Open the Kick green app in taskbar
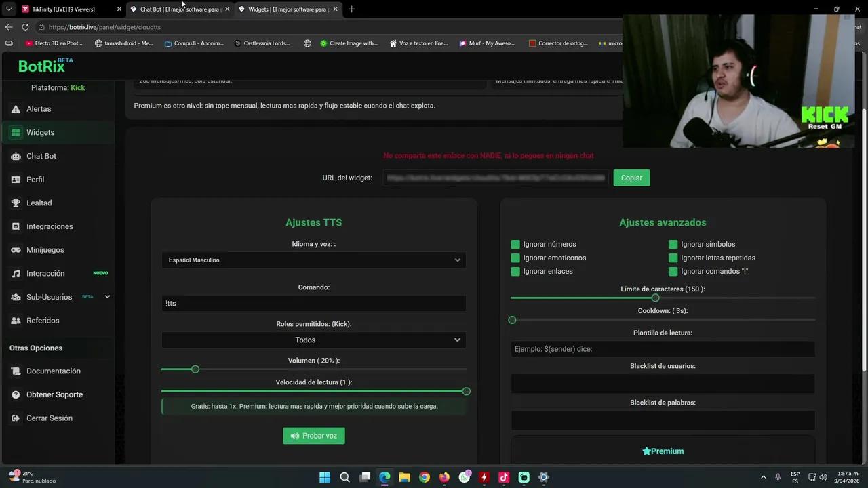 (x=524, y=477)
